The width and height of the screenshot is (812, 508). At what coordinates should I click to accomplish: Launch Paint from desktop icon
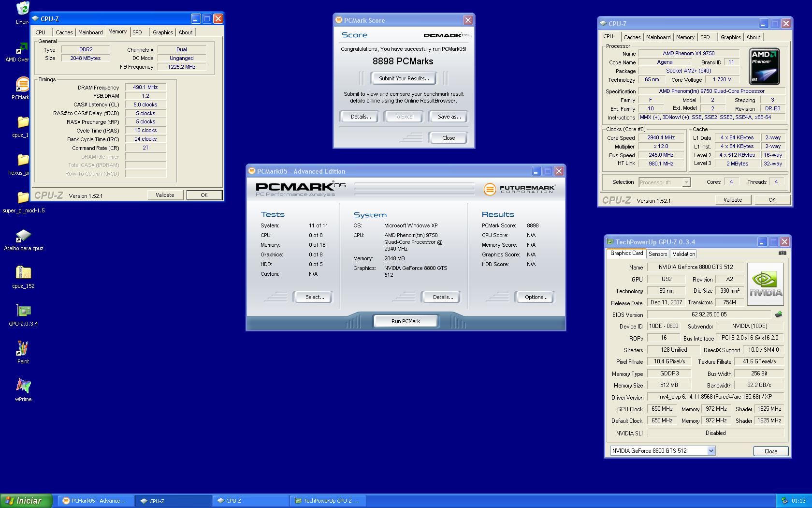(23, 348)
